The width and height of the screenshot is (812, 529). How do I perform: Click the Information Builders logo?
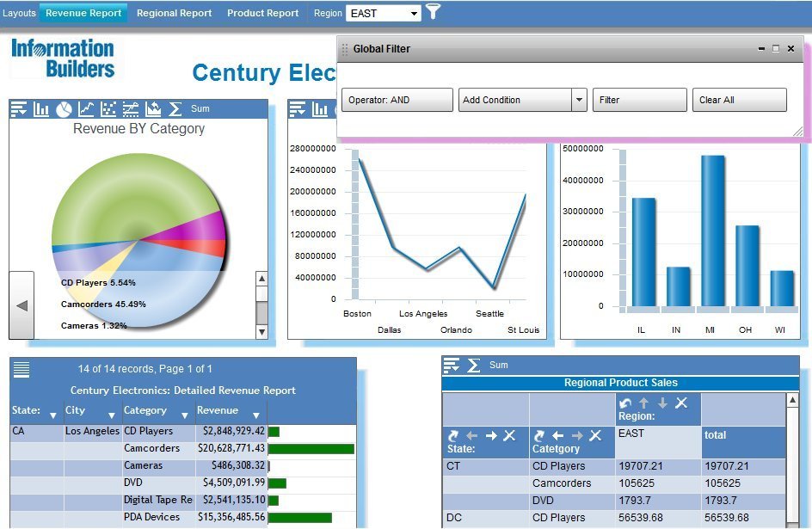pos(63,58)
